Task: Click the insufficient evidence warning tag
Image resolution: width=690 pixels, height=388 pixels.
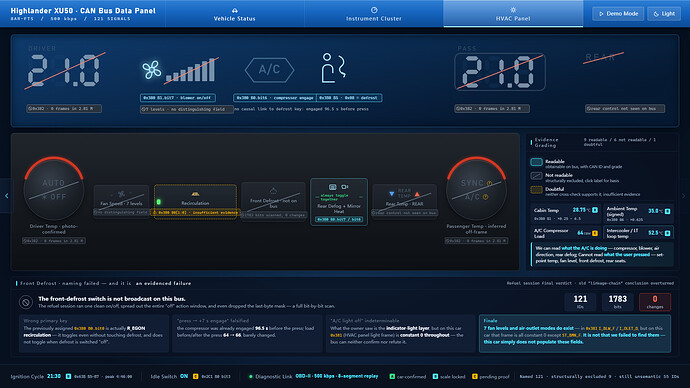Action: (195, 212)
